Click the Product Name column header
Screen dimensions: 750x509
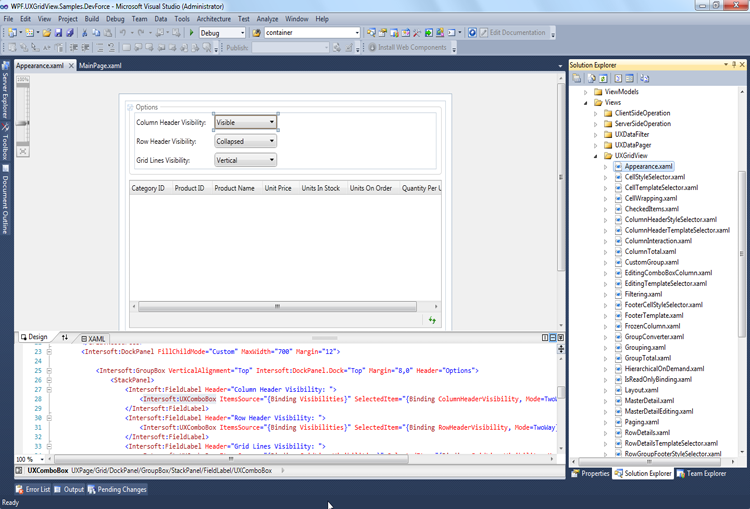click(234, 188)
